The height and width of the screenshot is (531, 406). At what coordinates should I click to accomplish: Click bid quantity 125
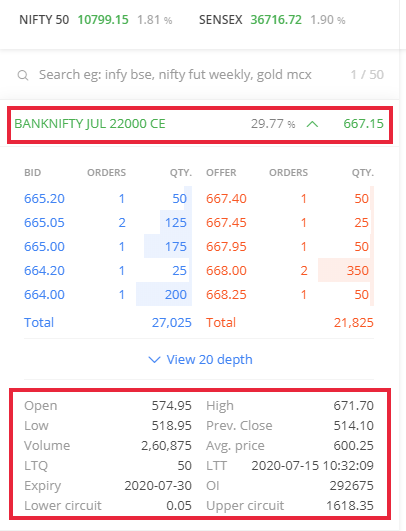click(x=176, y=223)
